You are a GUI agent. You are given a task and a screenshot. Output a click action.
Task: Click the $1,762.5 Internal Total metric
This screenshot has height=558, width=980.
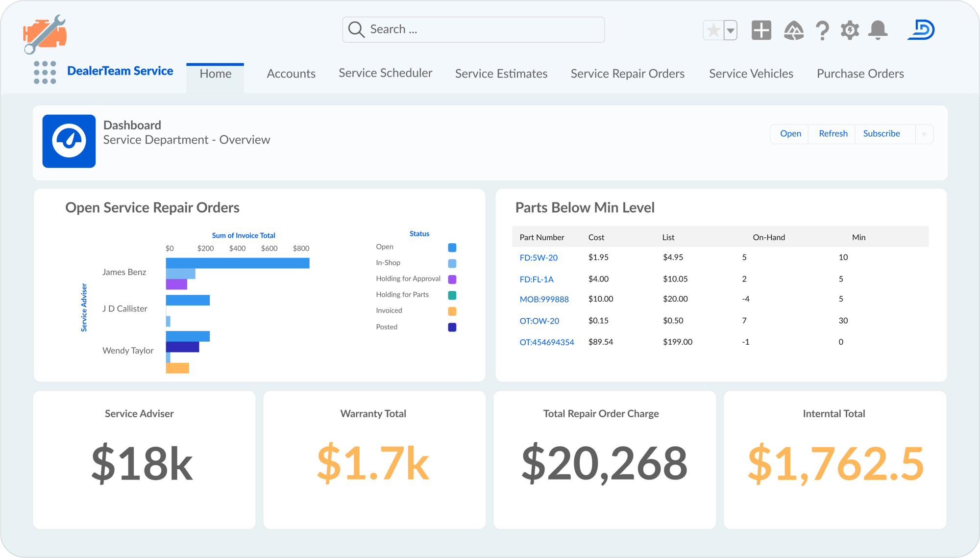point(836,463)
